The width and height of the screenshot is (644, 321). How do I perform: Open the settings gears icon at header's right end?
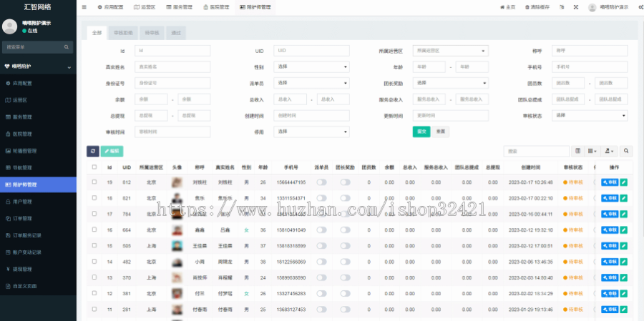[640, 7]
